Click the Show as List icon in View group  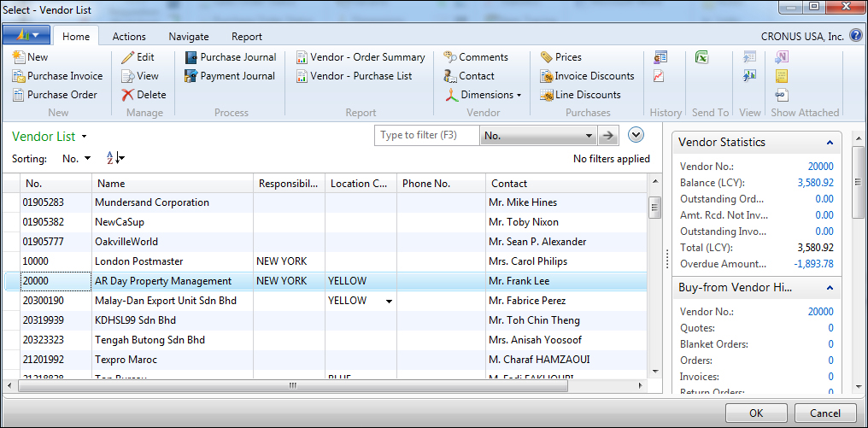[749, 57]
